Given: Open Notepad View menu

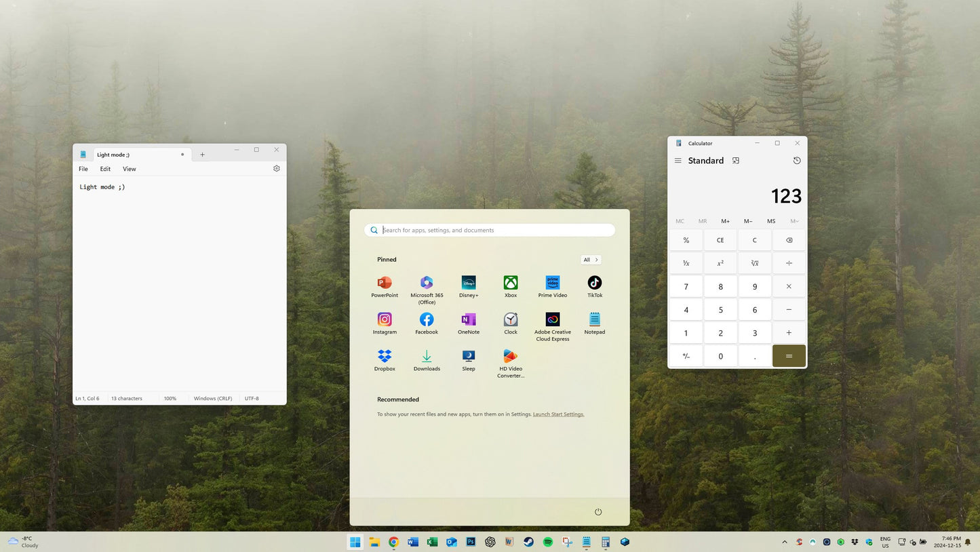Looking at the screenshot, I should click(x=129, y=169).
